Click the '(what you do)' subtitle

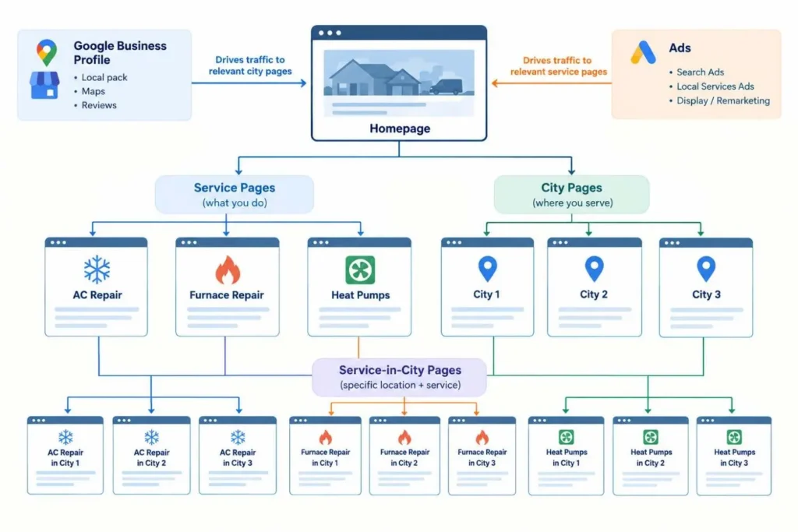(235, 203)
